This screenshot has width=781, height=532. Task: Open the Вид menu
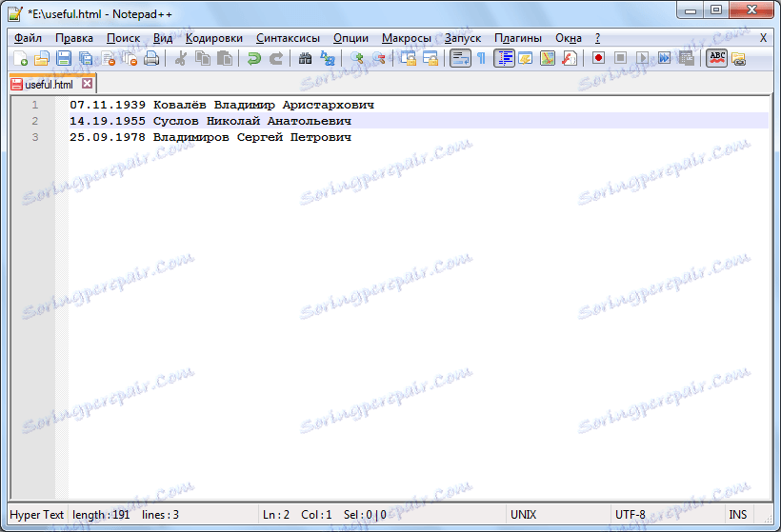(x=162, y=38)
